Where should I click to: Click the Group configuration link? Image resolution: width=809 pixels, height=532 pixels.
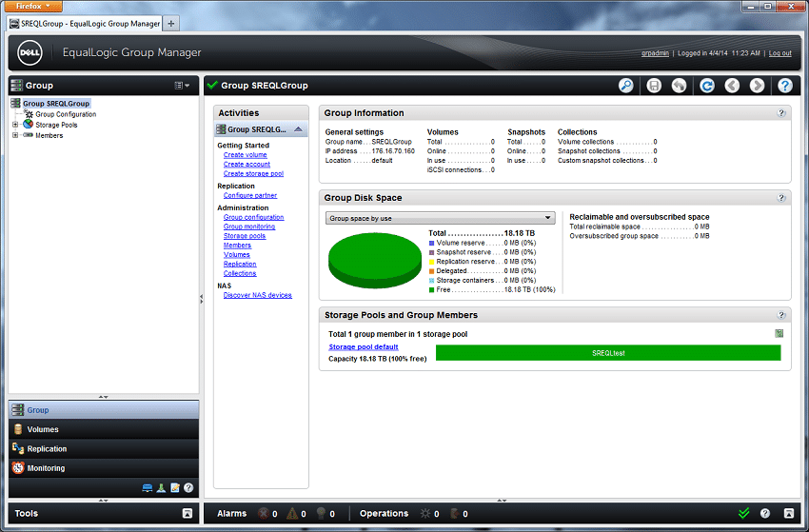[x=253, y=217]
